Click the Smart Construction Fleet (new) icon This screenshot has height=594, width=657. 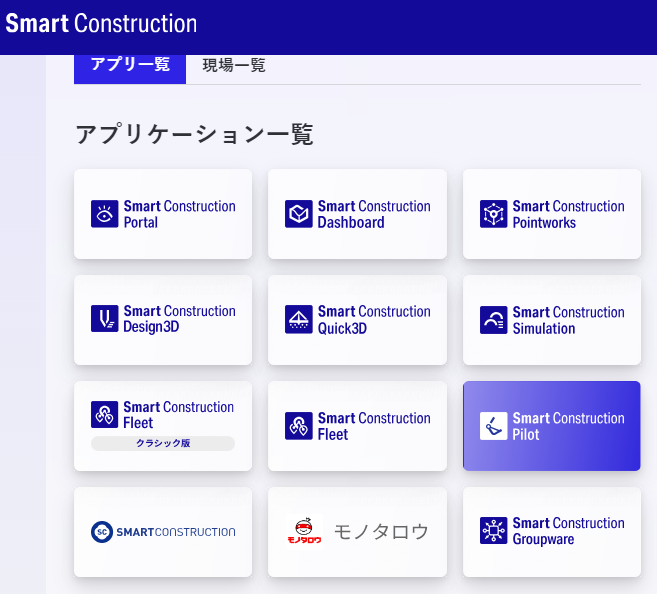coord(299,426)
